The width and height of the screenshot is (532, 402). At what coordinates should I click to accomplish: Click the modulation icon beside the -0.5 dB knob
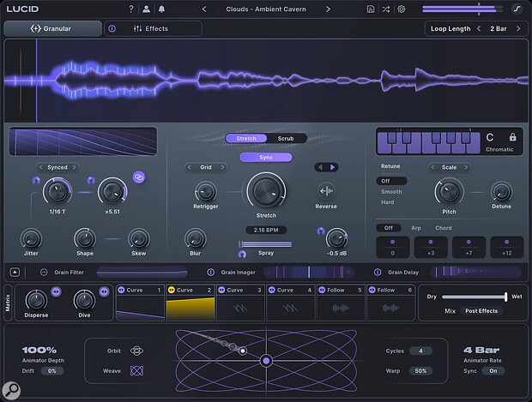[321, 231]
